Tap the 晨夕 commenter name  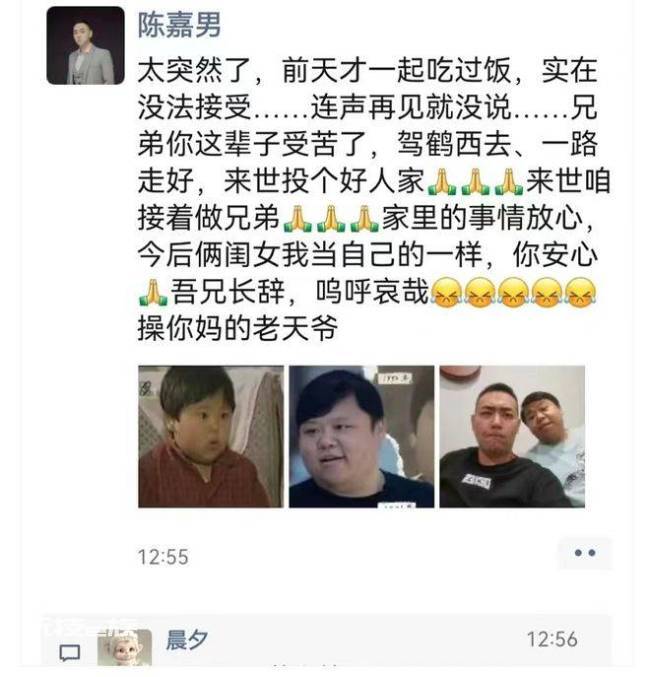(x=187, y=639)
